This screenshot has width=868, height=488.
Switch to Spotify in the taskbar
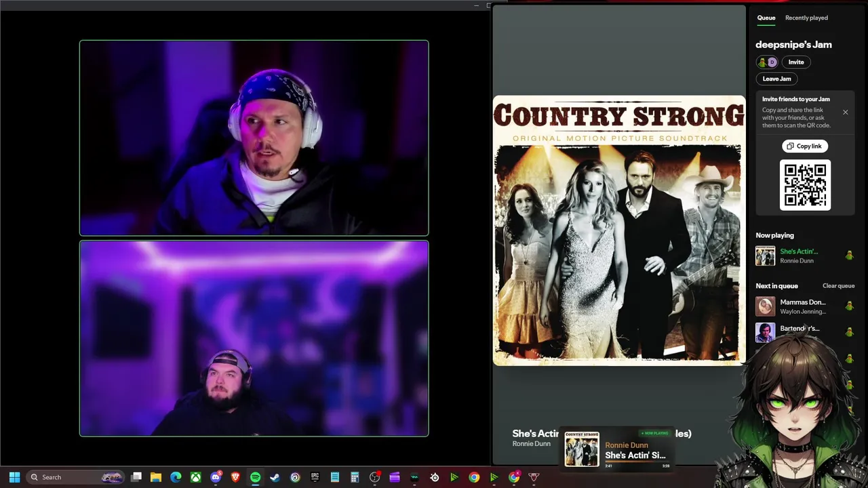pyautogui.click(x=255, y=477)
